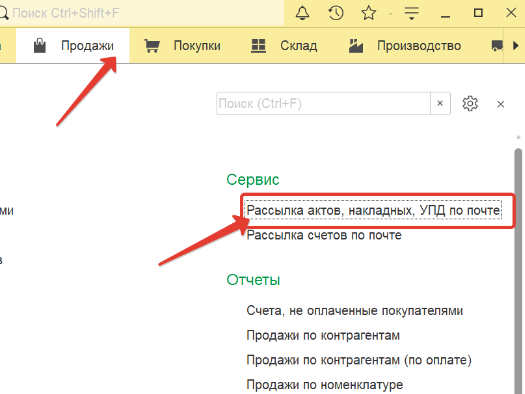
Task: Open the notifications bell icon
Action: [302, 13]
